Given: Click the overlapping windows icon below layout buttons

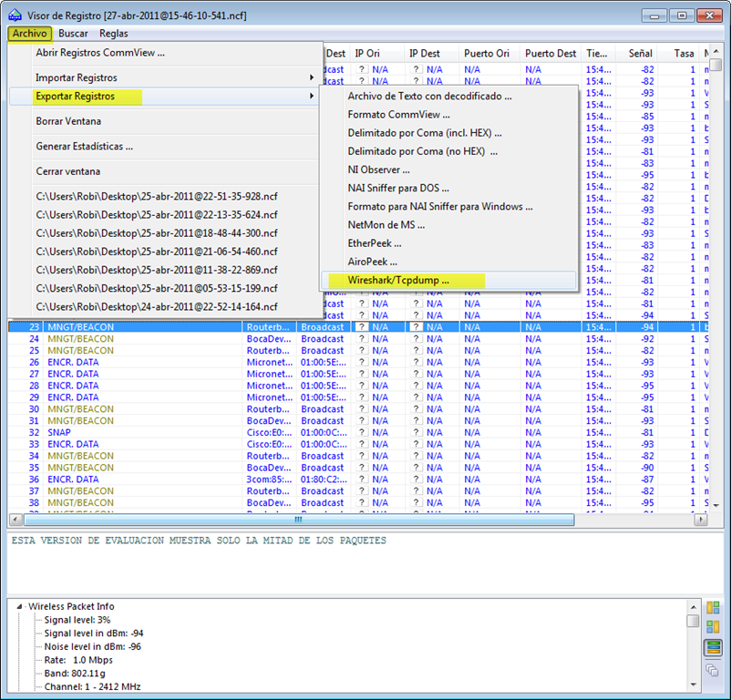Looking at the screenshot, I should (x=713, y=670).
